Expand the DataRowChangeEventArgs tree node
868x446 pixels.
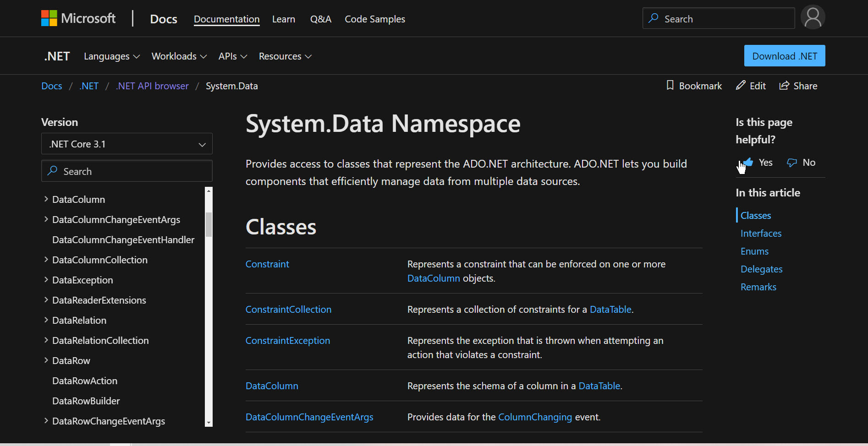tap(46, 421)
